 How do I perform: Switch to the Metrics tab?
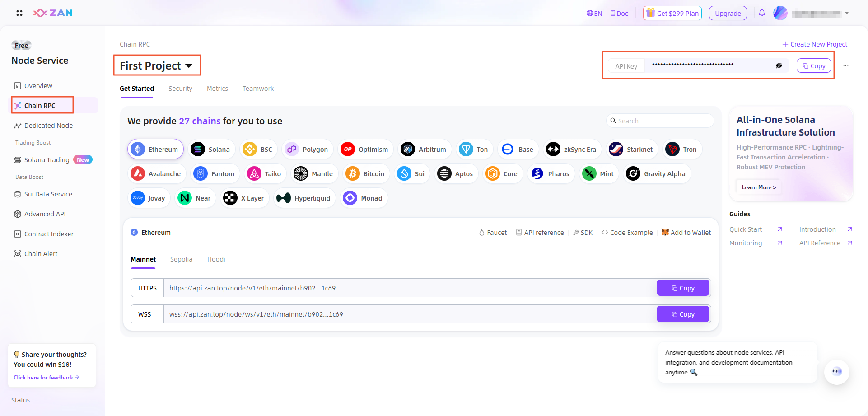click(217, 89)
